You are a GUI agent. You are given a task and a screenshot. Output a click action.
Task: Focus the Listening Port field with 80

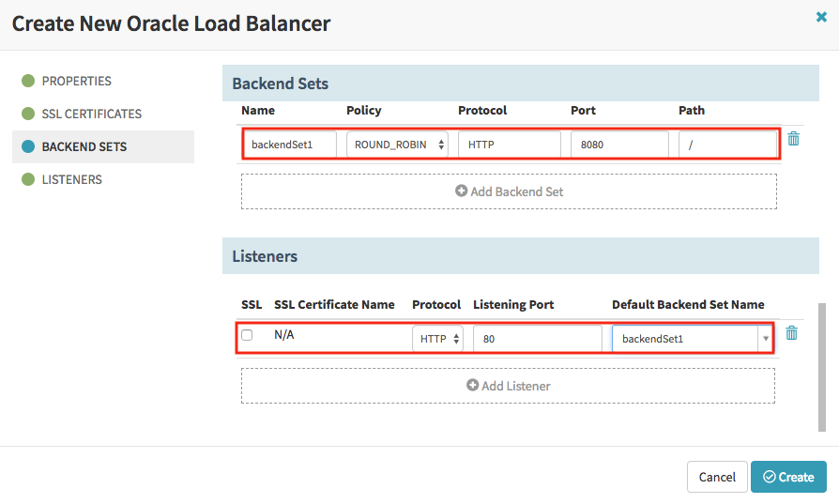coord(538,339)
